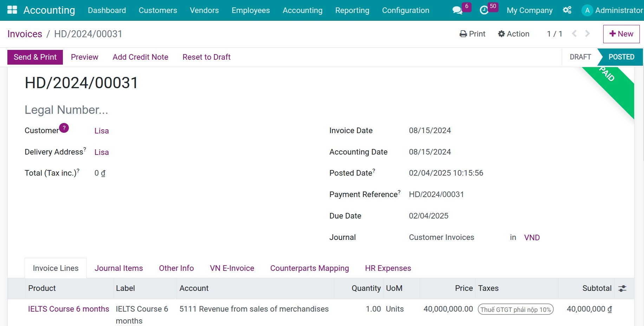The height and width of the screenshot is (326, 644).
Task: Go to next record with right chevron
Action: [x=587, y=34]
